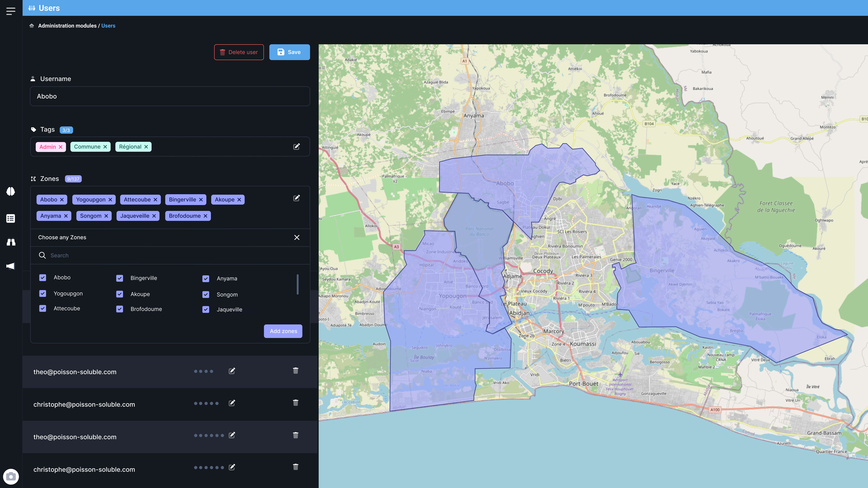Image resolution: width=868 pixels, height=488 pixels.
Task: Remove the Admin tag
Action: click(x=61, y=147)
